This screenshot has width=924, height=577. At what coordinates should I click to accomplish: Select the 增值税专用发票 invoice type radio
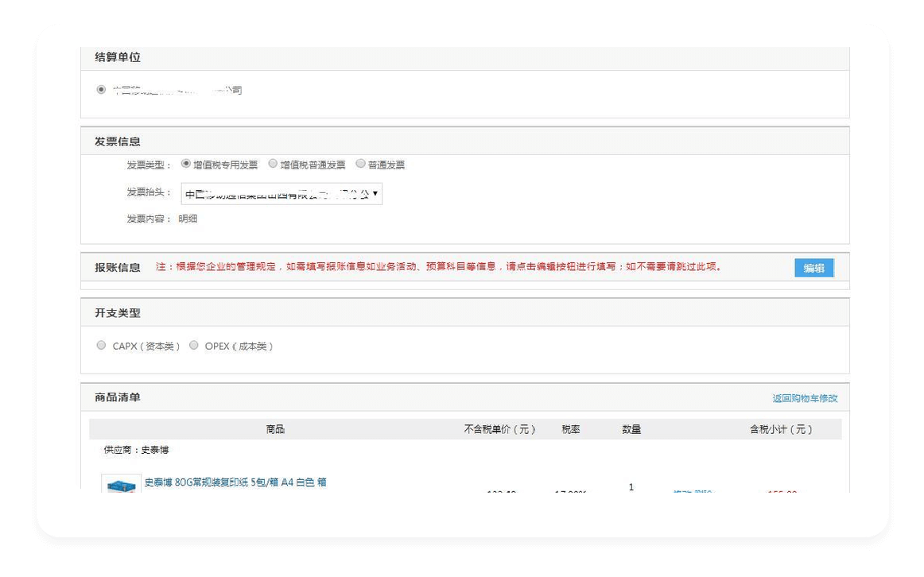[x=185, y=165]
